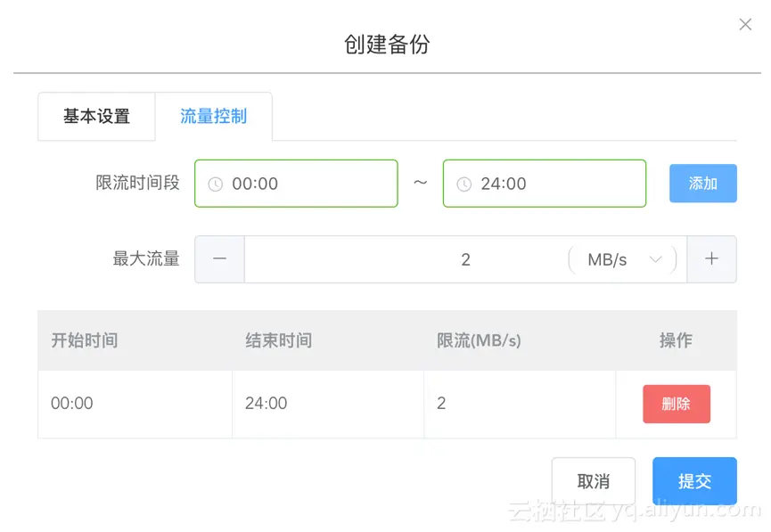Screen dimensions: 771x532
Task: Switch to the 基本设置 tab
Action: click(96, 117)
